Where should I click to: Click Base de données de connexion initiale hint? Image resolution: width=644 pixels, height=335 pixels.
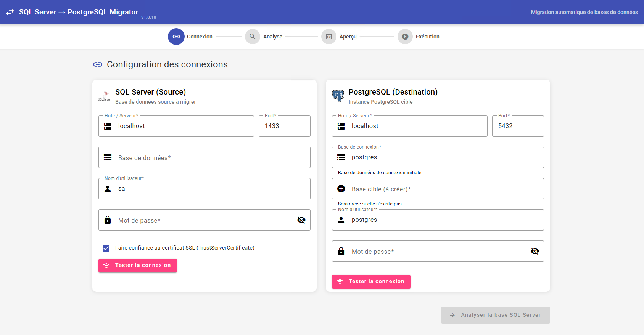[x=380, y=173]
